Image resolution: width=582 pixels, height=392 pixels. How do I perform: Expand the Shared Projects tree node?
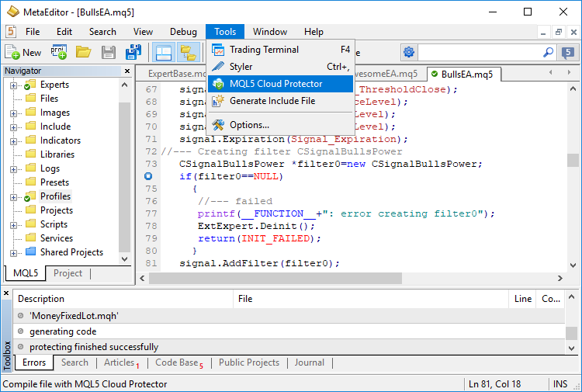pos(13,254)
